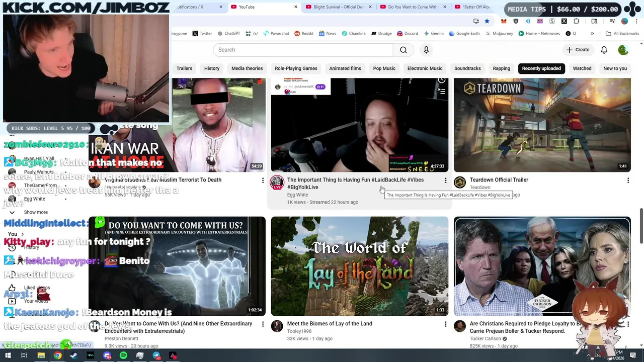The width and height of the screenshot is (644, 362).
Task: Select the Recently uploaded chip
Action: tap(541, 68)
